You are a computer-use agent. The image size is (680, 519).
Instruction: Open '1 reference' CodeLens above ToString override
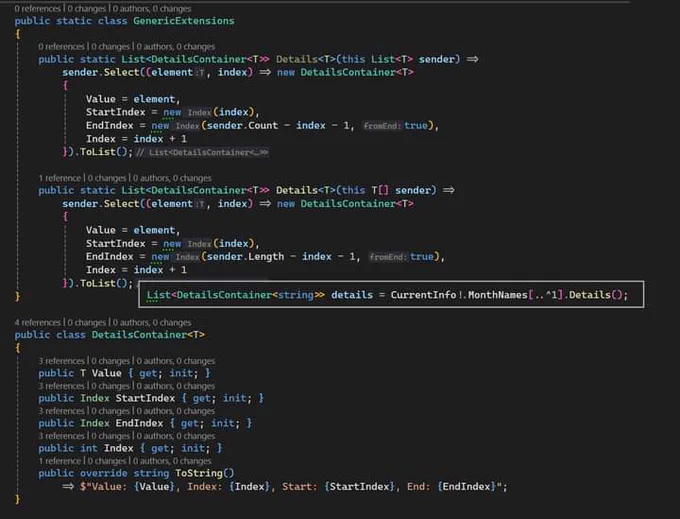click(59, 460)
